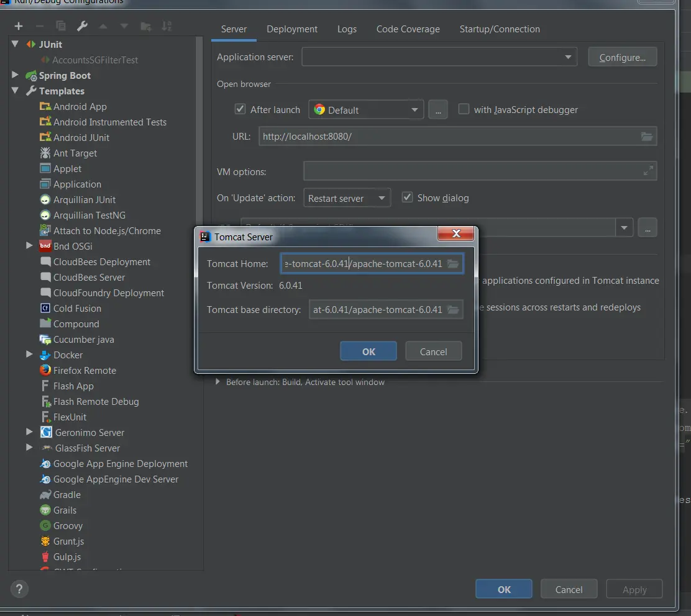Open edit defaults wrench icon

click(82, 27)
